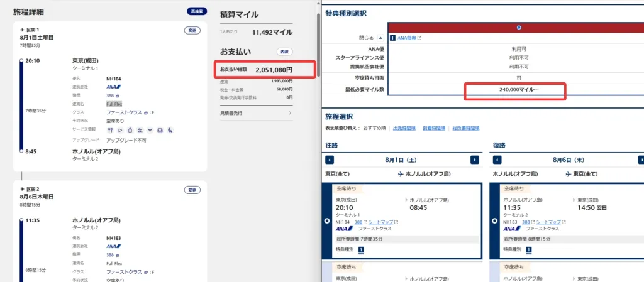Image resolution: width=644 pixels, height=282 pixels.
Task: Click the video play service icon
Action: (120, 131)
